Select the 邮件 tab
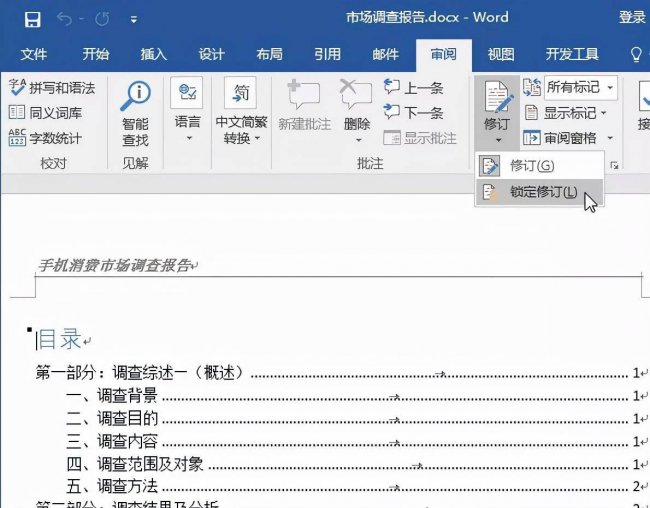Viewport: 650px width, 508px height. point(386,54)
